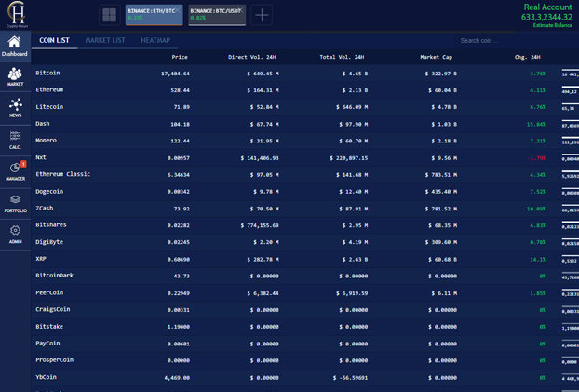The width and height of the screenshot is (579, 392).
Task: Sort by Market Cap column header
Action: click(436, 57)
